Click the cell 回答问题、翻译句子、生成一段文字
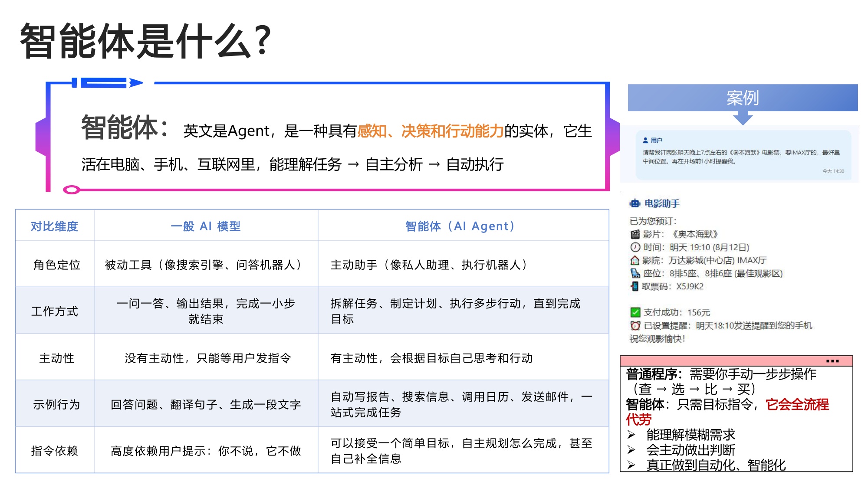The width and height of the screenshot is (868, 488). coord(206,404)
